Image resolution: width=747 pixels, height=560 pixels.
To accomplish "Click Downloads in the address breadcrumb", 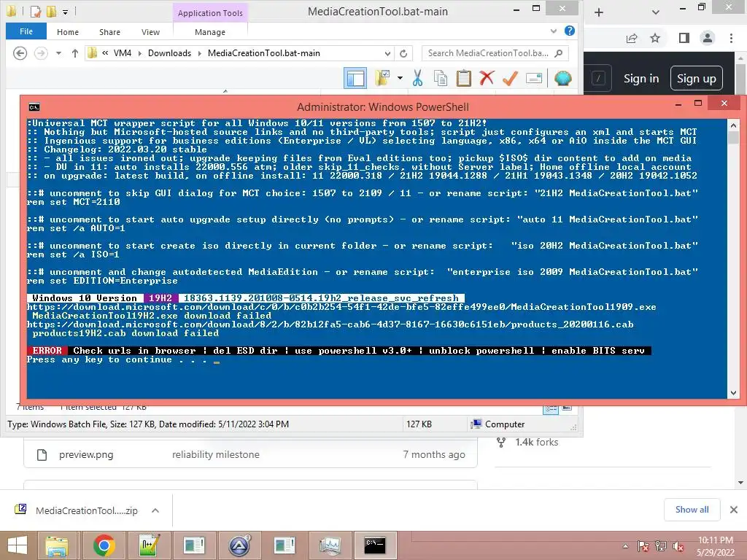I will [x=169, y=53].
